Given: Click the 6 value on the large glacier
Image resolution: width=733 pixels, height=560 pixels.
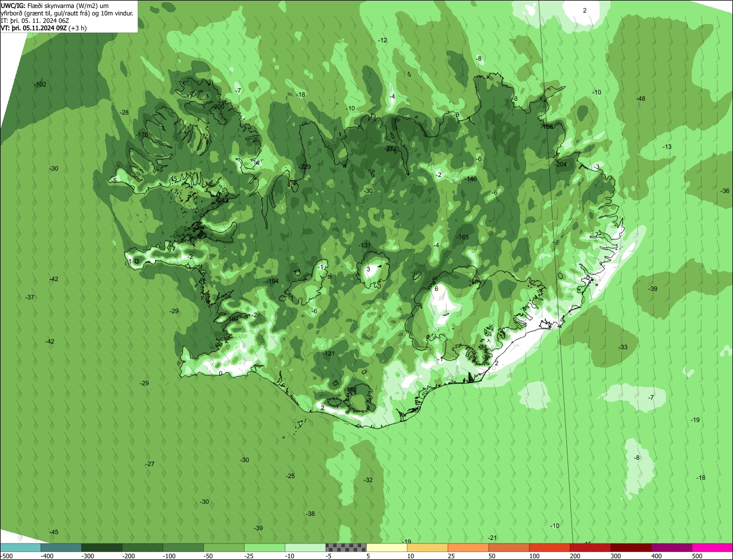Looking at the screenshot, I should [436, 289].
